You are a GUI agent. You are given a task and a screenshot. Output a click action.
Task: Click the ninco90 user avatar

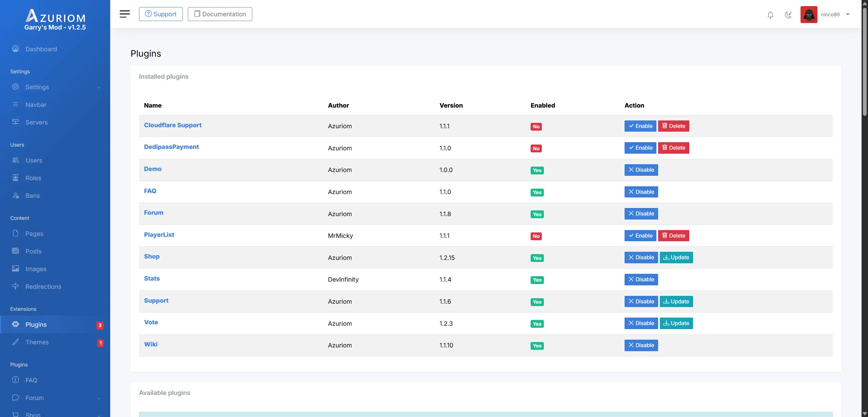(x=809, y=15)
